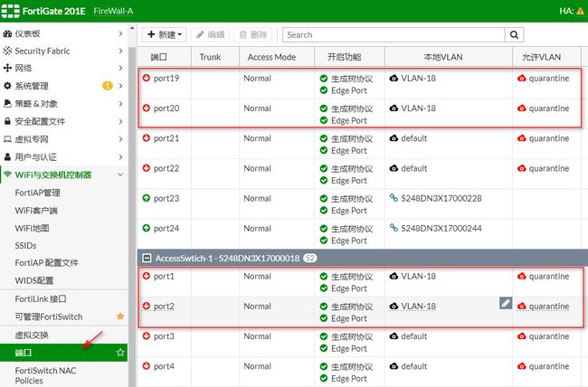Collapse the AccessSwtich-1 group toggle

coord(147,259)
